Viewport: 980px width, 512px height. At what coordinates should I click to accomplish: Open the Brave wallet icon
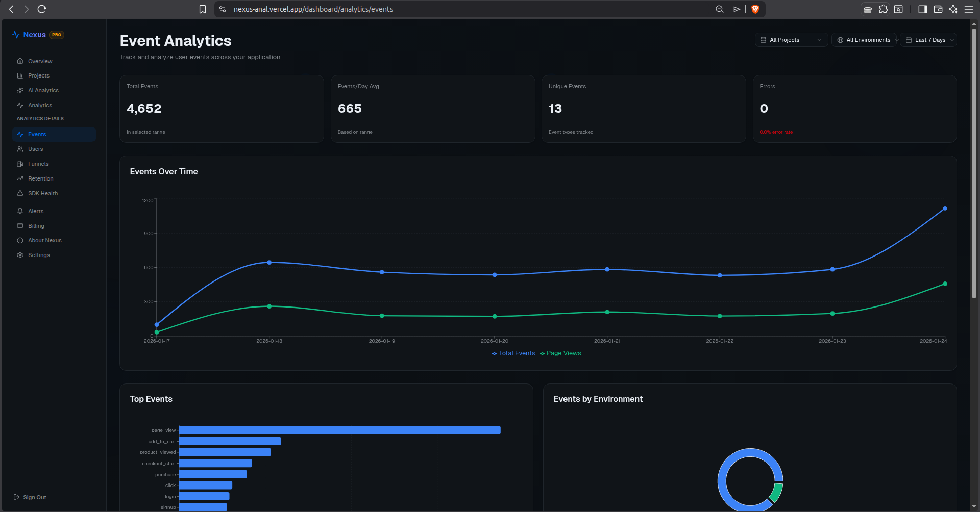[x=938, y=9]
